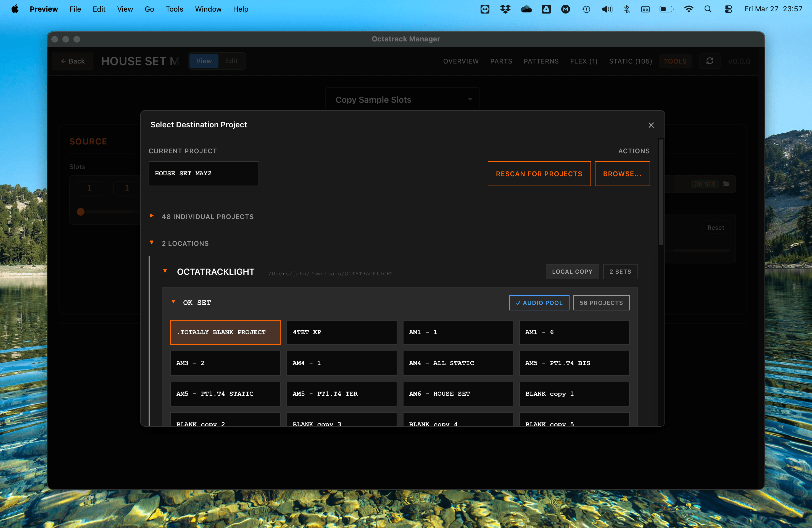Click the LOCAL COPY button for OCTATRACKLIGHT
This screenshot has width=812, height=528.
click(572, 271)
